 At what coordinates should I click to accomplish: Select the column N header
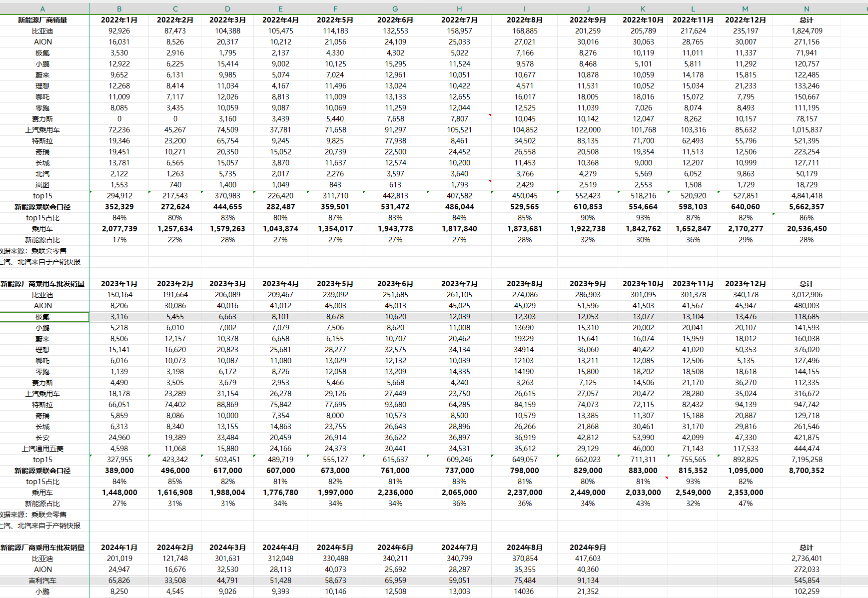pyautogui.click(x=807, y=9)
